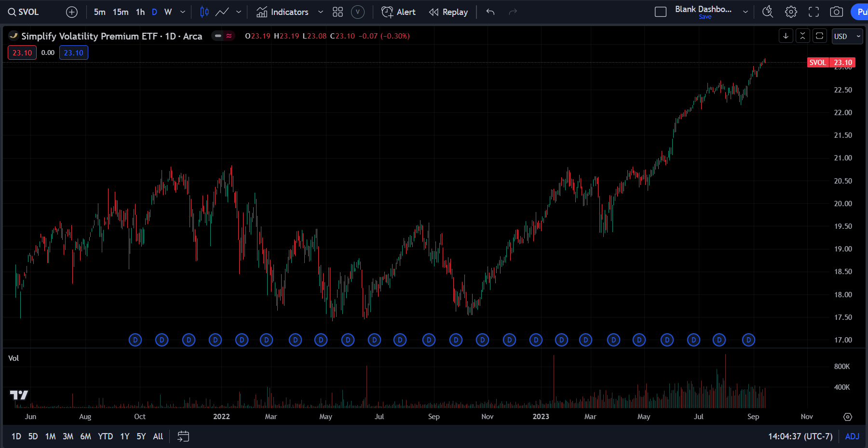Open the dividend marker below Mar 2022
Viewport: 868px width, 448px height.
point(266,340)
